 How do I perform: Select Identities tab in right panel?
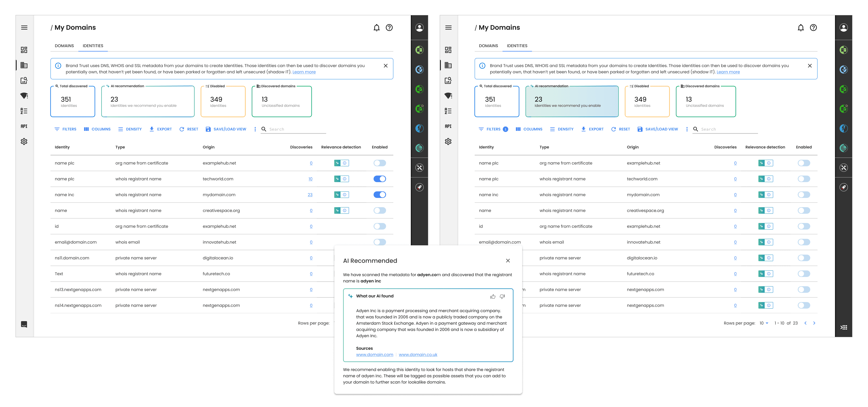pyautogui.click(x=517, y=46)
